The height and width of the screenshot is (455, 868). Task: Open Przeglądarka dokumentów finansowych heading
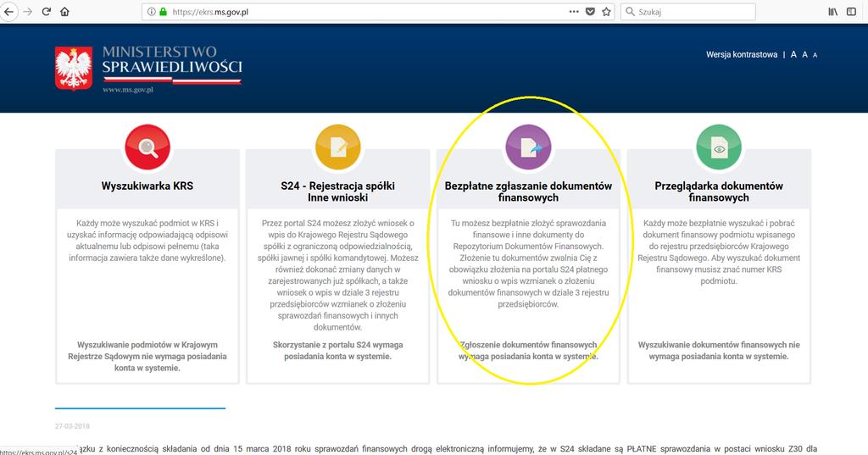719,191
